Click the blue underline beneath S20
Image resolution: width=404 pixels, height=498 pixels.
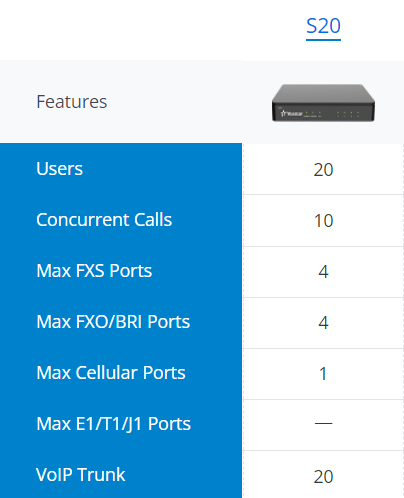[323, 40]
